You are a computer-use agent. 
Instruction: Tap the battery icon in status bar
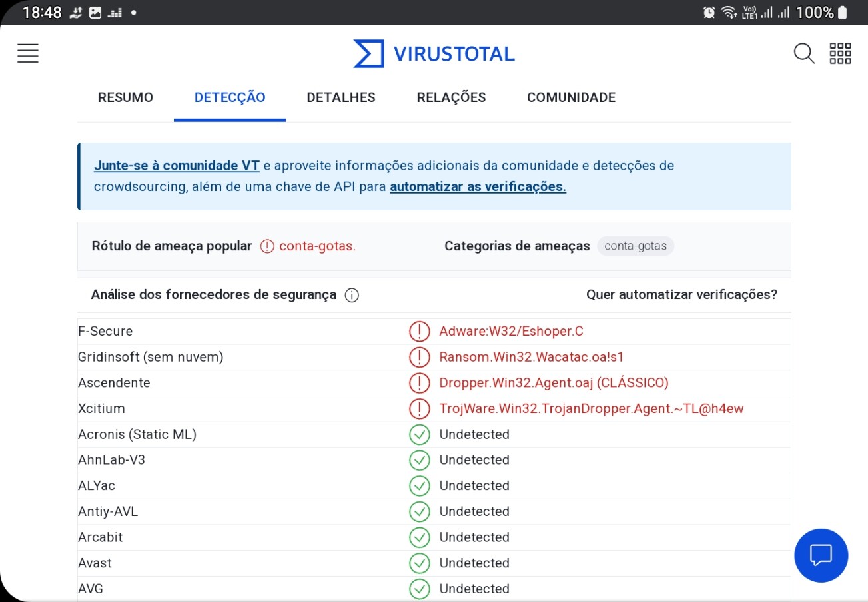(x=843, y=12)
